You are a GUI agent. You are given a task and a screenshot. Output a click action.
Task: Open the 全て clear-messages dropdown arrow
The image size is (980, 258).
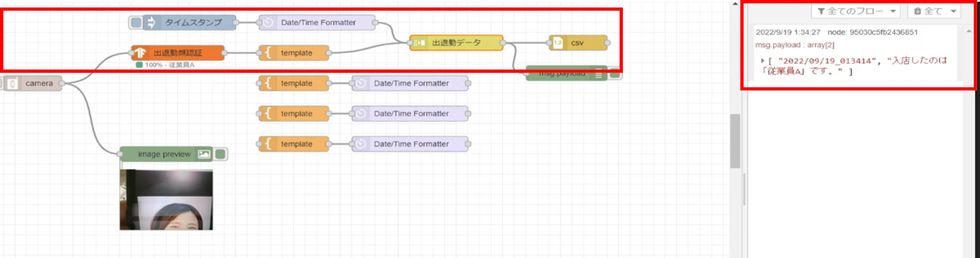(953, 11)
